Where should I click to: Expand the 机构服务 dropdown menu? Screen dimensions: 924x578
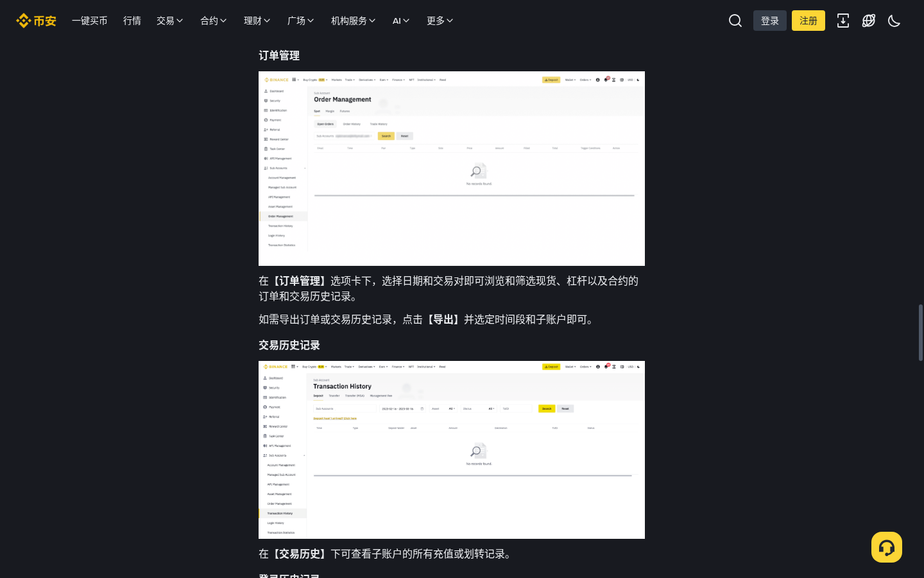tap(354, 21)
